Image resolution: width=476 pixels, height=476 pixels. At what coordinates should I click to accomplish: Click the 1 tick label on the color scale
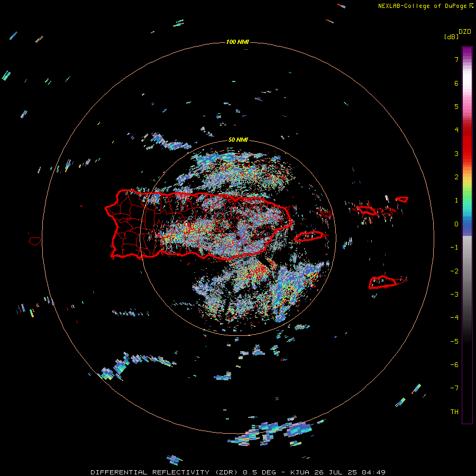pos(456,200)
